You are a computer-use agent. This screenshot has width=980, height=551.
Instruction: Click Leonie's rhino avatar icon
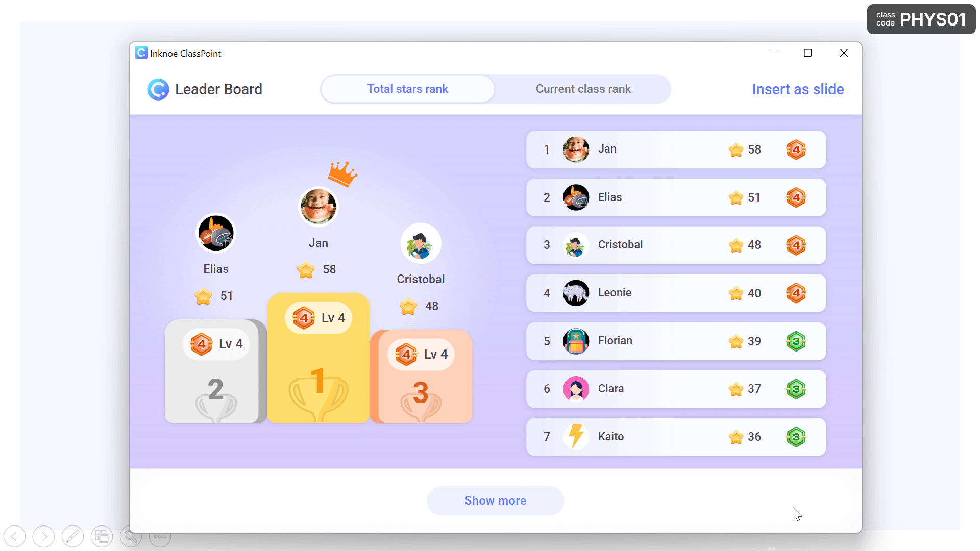[x=575, y=292]
